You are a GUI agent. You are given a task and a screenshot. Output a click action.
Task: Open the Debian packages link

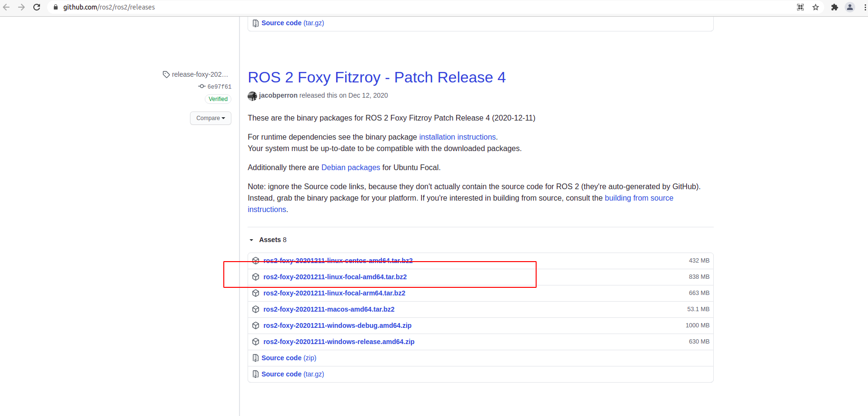point(350,168)
